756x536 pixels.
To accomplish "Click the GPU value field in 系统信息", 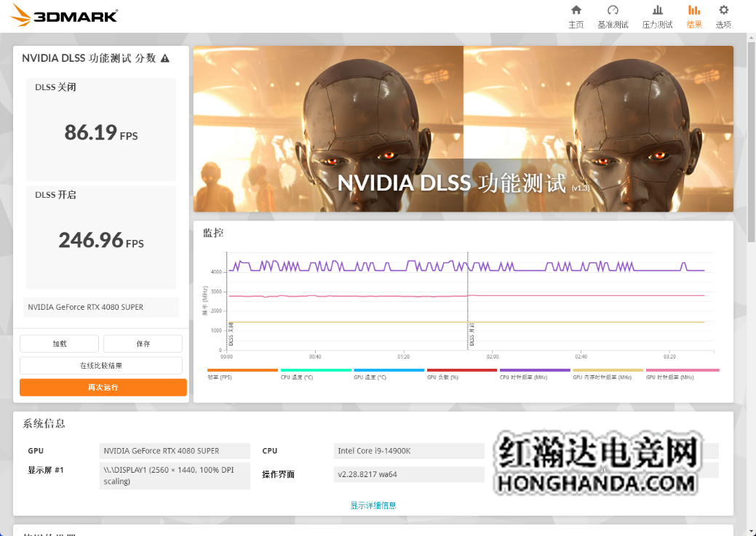I will (175, 451).
